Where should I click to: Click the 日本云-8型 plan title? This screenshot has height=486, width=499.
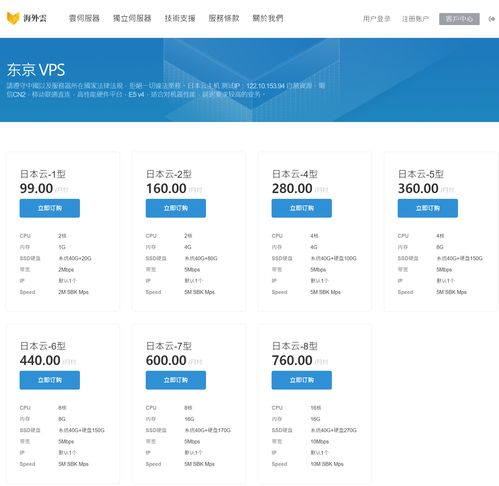(295, 346)
